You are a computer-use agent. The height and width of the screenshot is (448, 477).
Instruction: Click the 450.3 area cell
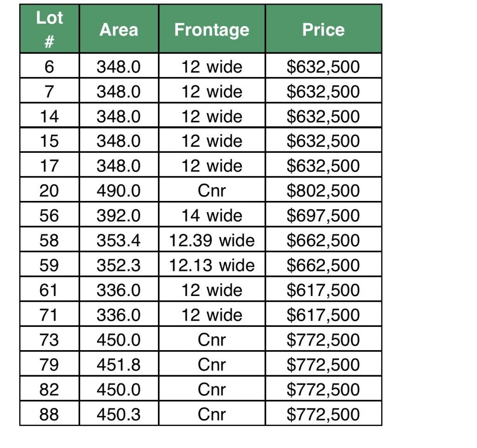pos(119,414)
